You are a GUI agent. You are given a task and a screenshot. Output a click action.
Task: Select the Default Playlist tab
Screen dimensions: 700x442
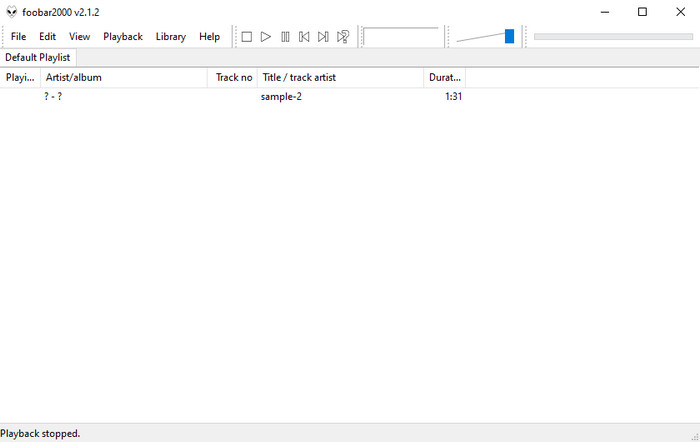point(38,58)
